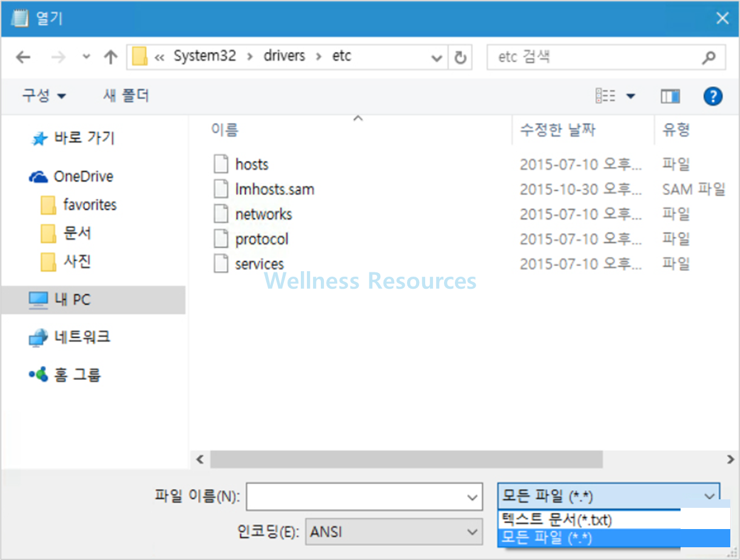Sort by 수정한 날짜 column header

[557, 129]
